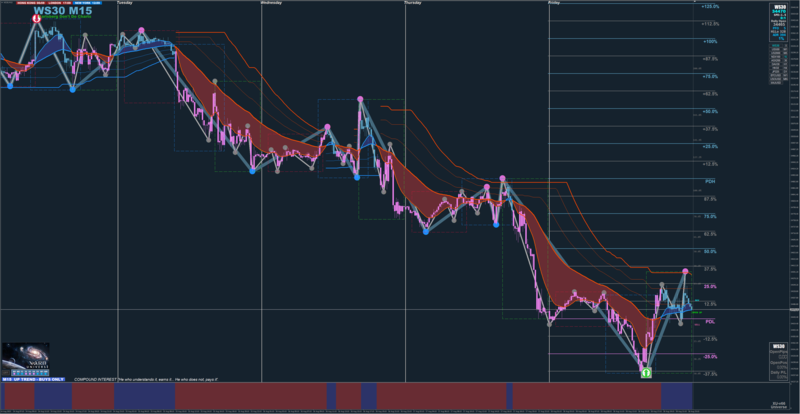Click the +87.5% level label

click(x=710, y=59)
